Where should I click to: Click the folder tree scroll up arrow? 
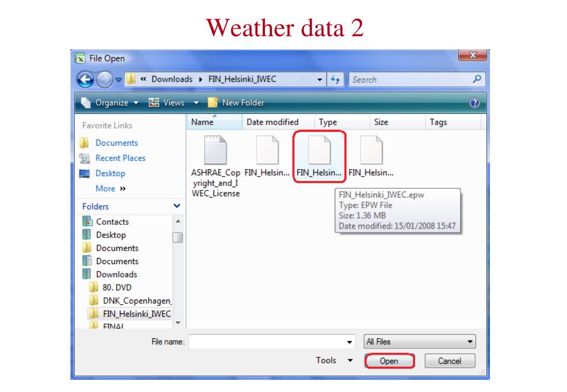click(178, 221)
